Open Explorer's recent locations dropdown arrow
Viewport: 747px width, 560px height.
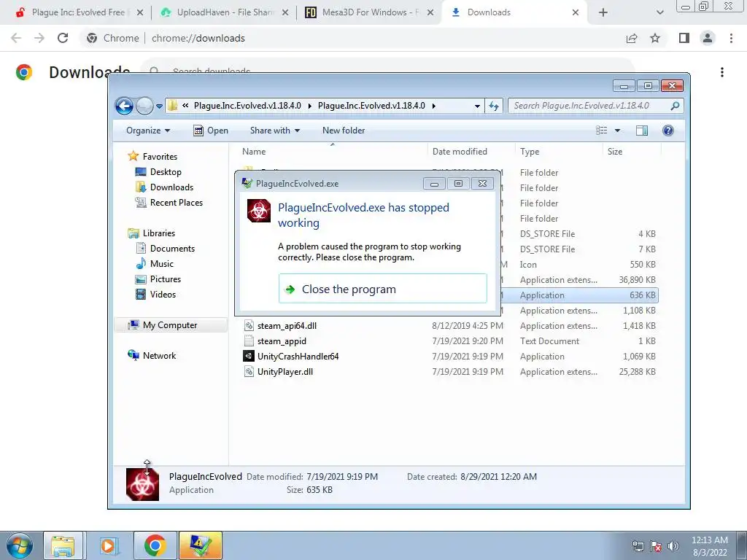159,106
